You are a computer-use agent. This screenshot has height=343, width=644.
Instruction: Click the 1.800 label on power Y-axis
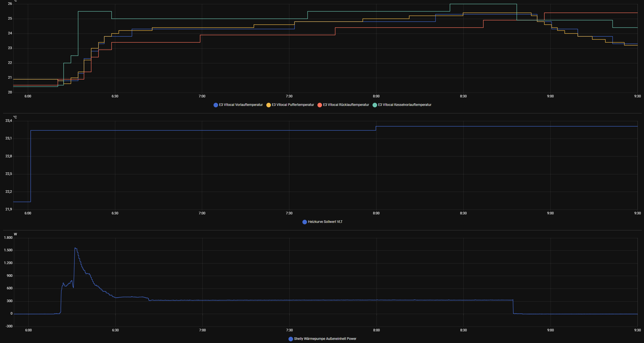coord(8,238)
